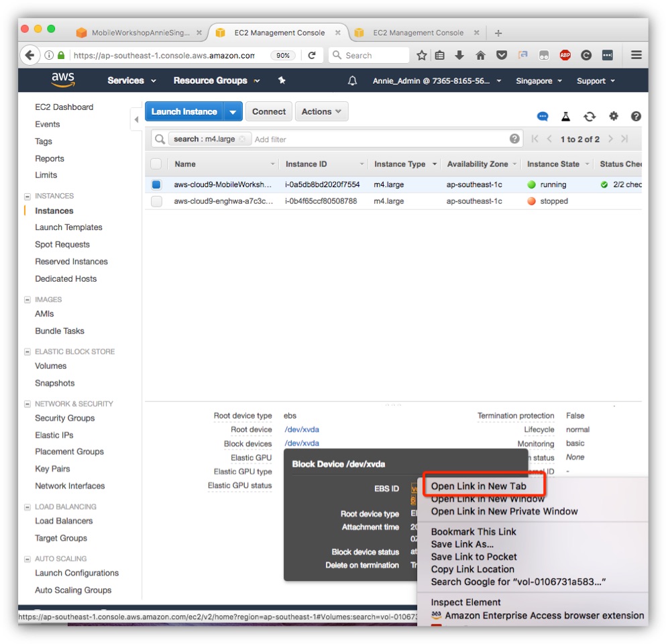Jump to the first page of instances
Screen dimensions: 666x644
[535, 139]
